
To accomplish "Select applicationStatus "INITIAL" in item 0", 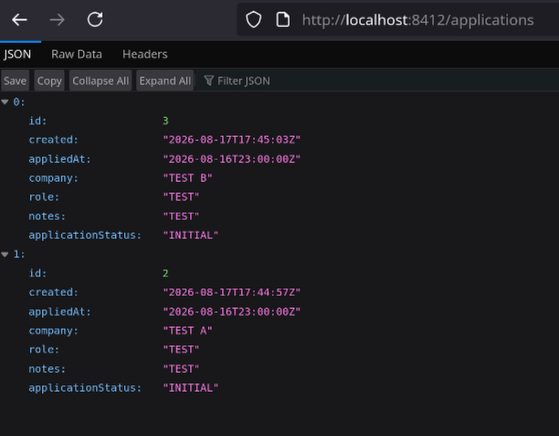I will pos(190,235).
